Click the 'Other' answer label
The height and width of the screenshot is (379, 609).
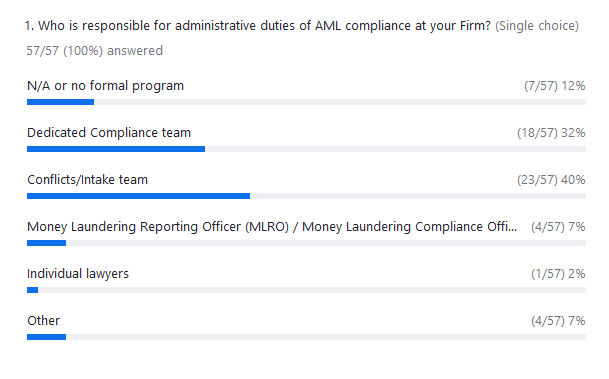click(x=44, y=320)
